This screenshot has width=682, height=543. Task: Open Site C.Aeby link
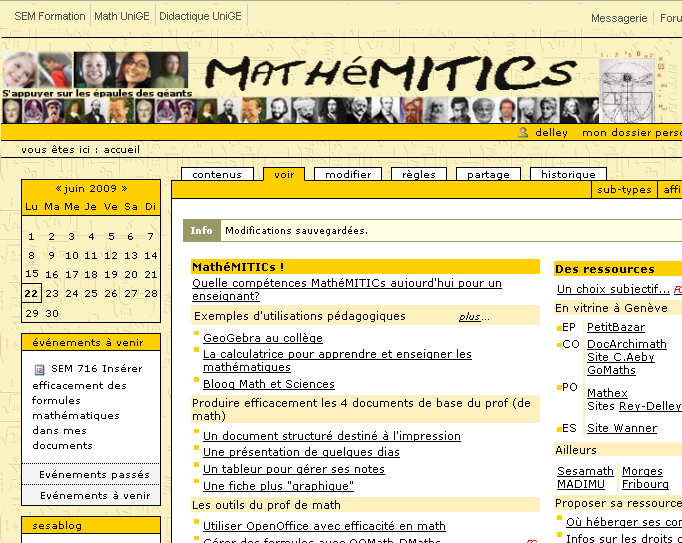(621, 357)
